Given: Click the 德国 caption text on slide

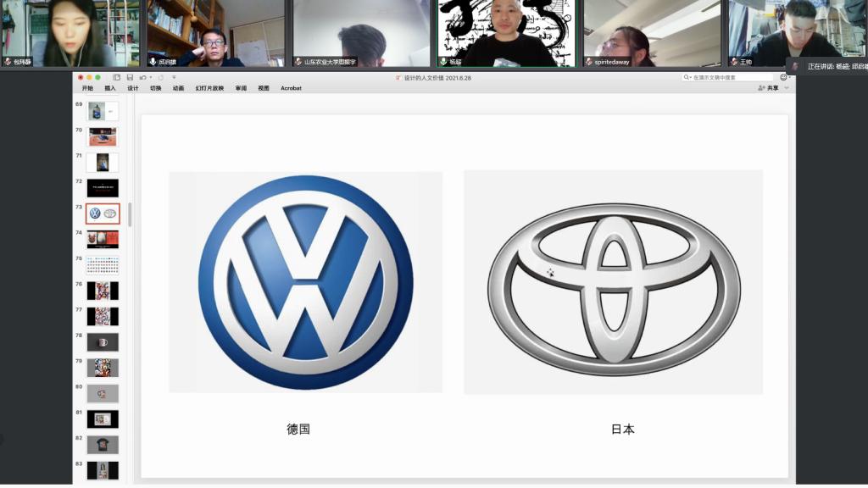Looking at the screenshot, I should 298,430.
